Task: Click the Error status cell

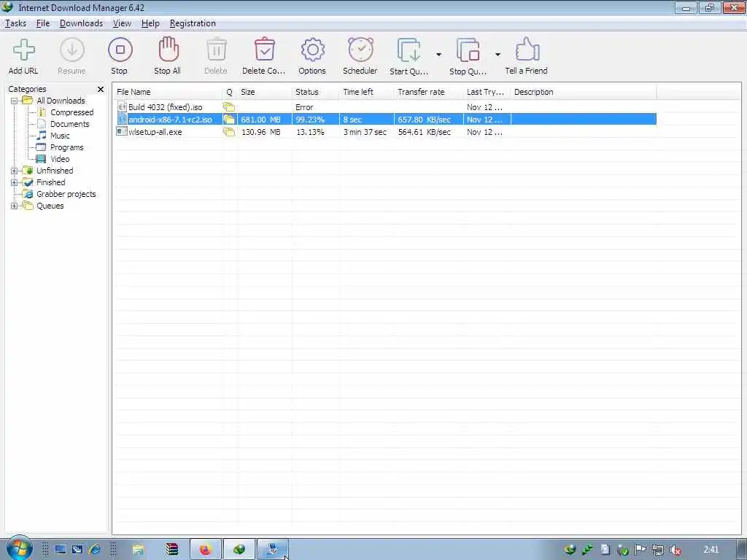Action: [x=304, y=107]
